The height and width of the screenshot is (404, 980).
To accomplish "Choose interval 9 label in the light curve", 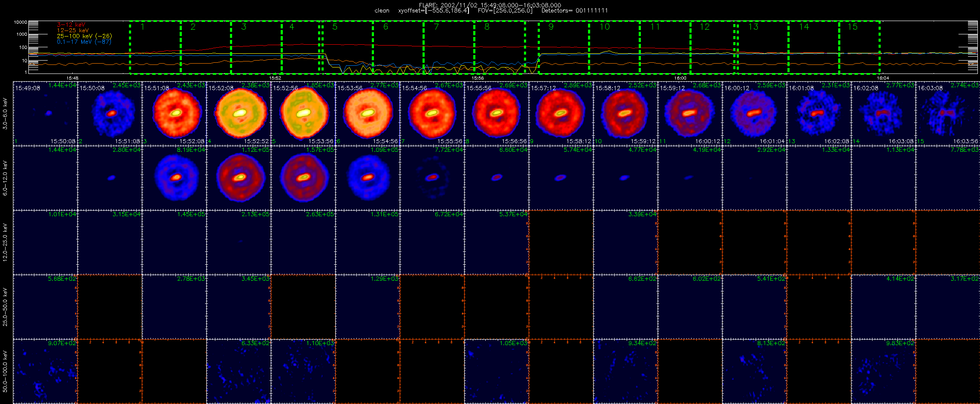I will coord(551,27).
